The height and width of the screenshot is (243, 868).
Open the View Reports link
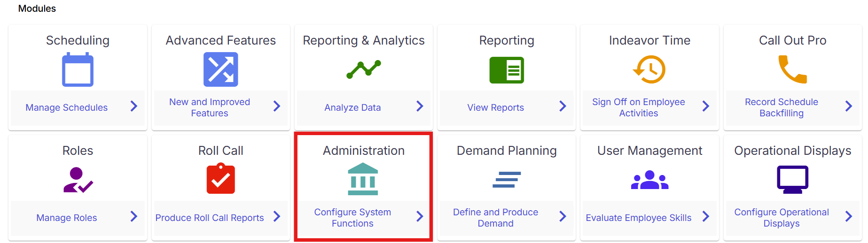pyautogui.click(x=495, y=107)
